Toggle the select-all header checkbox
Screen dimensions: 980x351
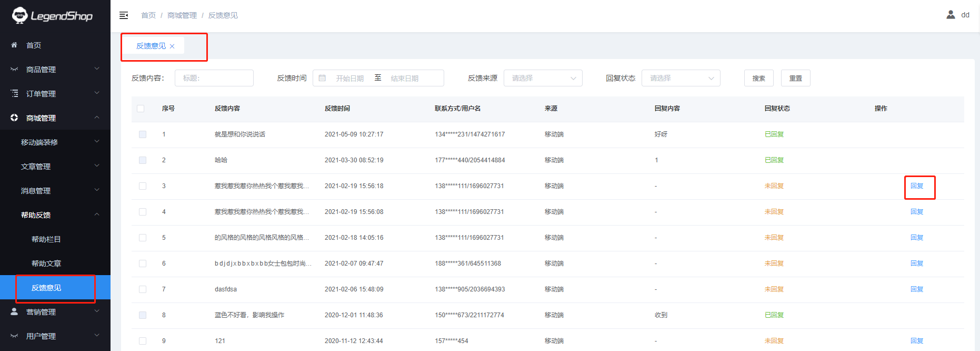(x=141, y=109)
